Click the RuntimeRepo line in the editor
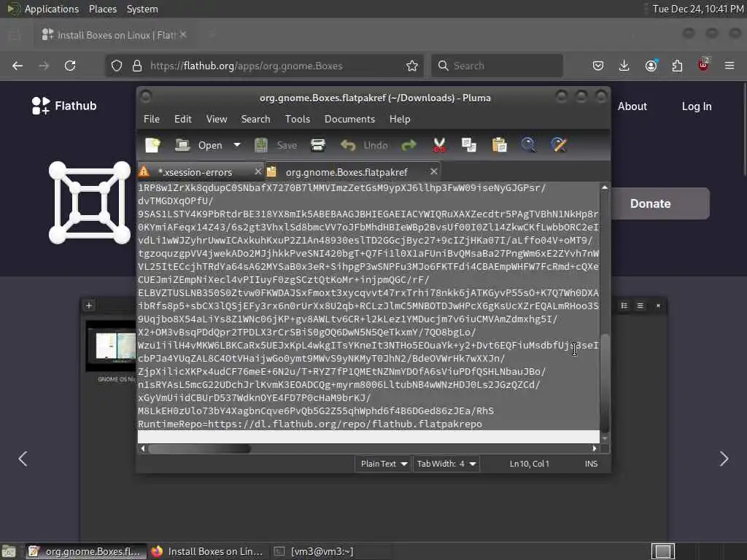 tap(310, 424)
